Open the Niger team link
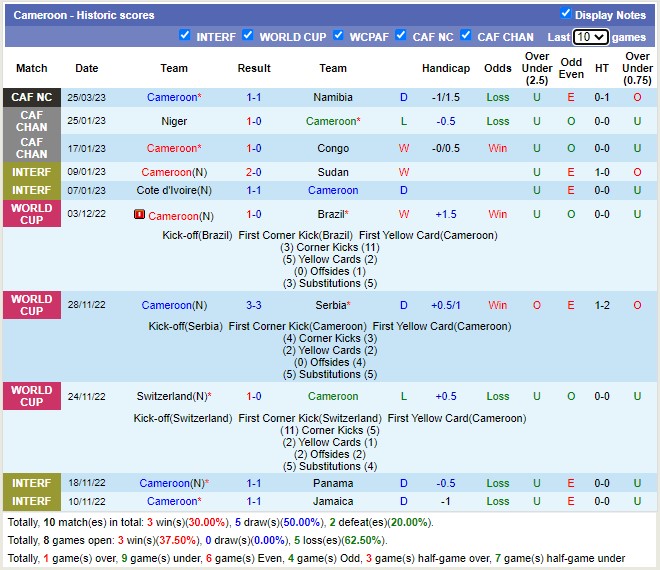The width and height of the screenshot is (660, 570). tap(174, 122)
